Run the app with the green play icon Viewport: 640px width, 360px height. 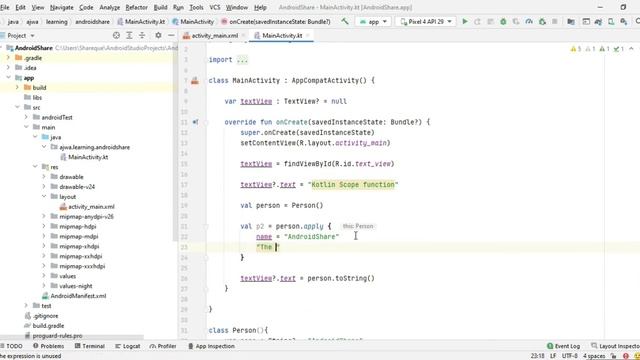(464, 21)
